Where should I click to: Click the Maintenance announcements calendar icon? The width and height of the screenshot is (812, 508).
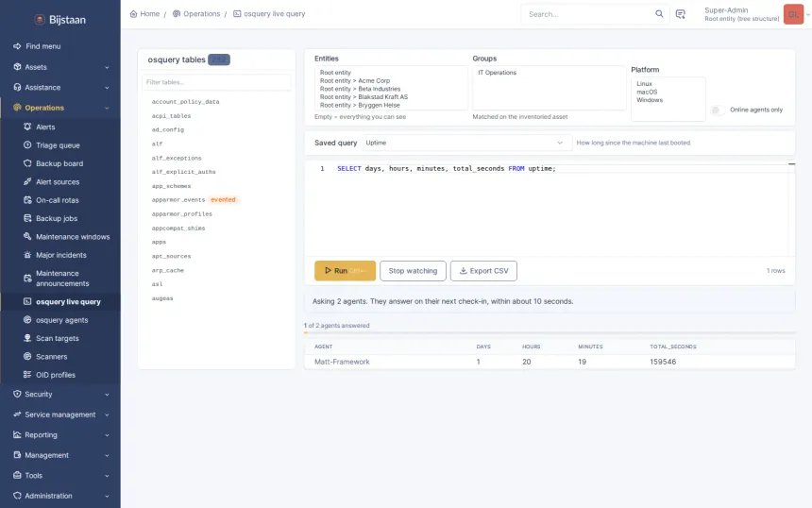click(x=27, y=279)
